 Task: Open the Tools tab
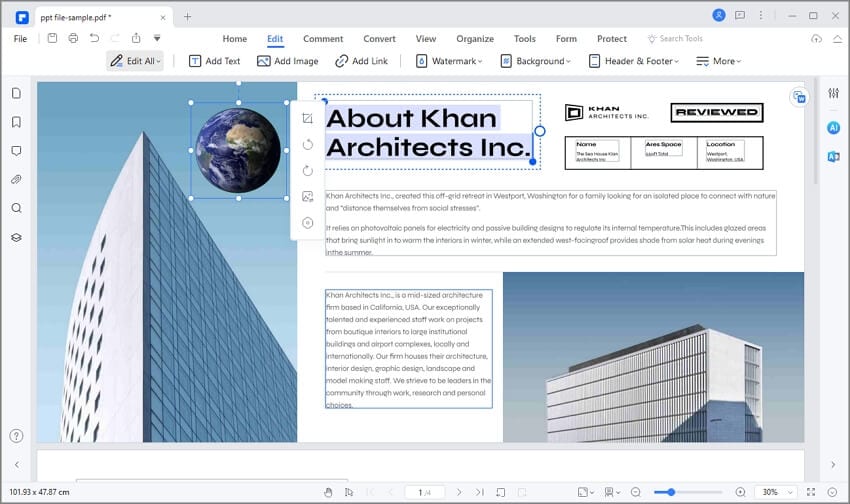[524, 38]
